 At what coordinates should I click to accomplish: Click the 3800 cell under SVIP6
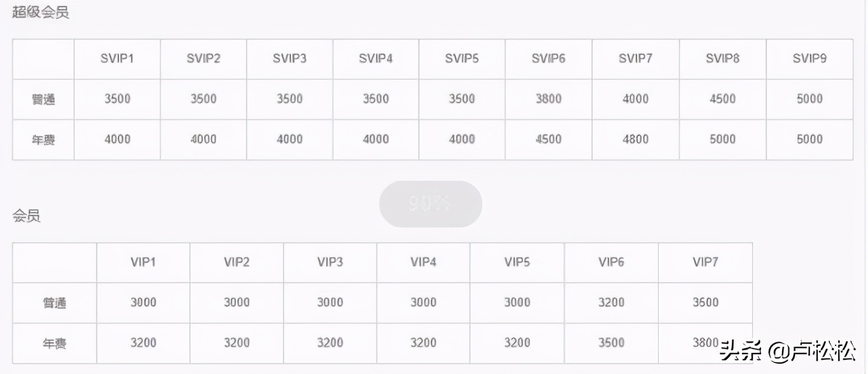point(549,99)
